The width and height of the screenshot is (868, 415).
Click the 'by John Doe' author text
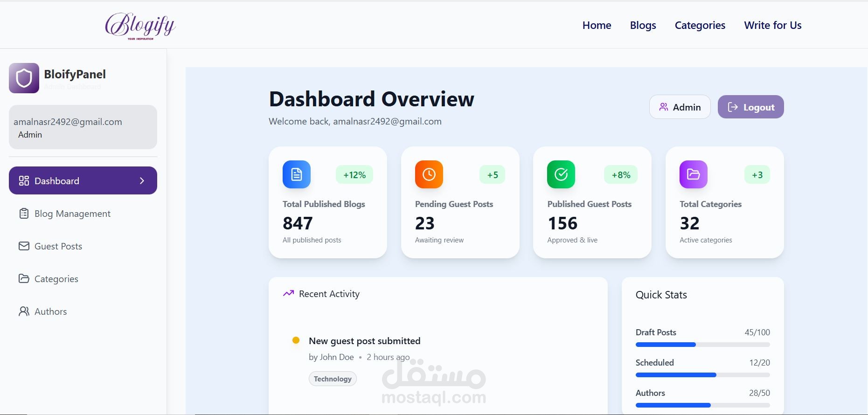pyautogui.click(x=331, y=357)
